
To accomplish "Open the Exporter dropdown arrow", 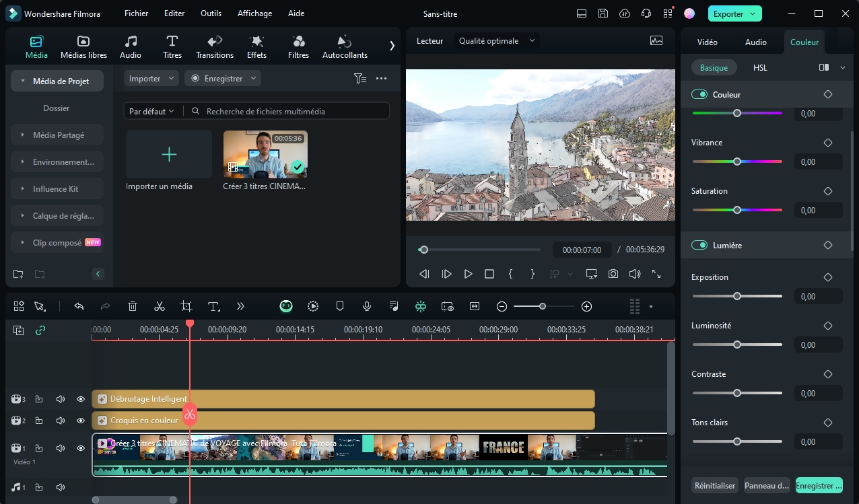I will click(753, 13).
